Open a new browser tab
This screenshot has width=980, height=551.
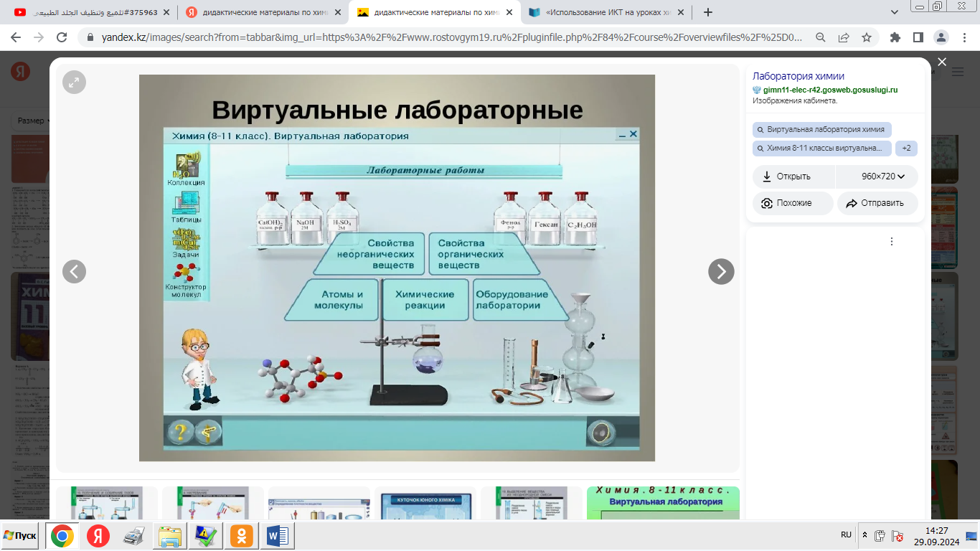click(x=708, y=12)
